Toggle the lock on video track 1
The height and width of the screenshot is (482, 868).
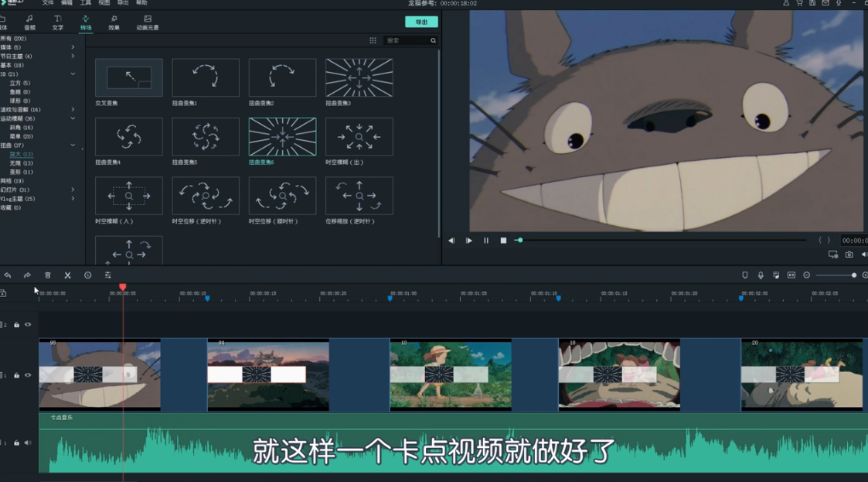pyautogui.click(x=16, y=375)
